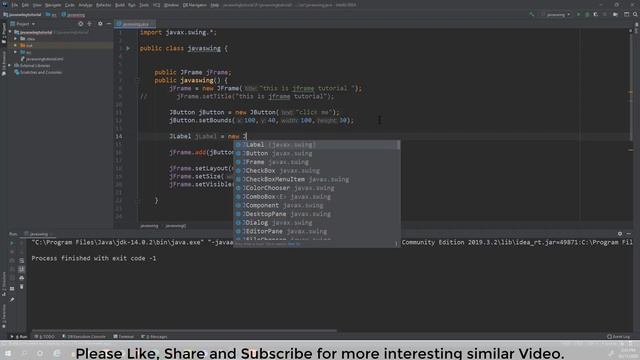Click the Run tool window button at bottom
This screenshot has width=640, height=360.
19,337
